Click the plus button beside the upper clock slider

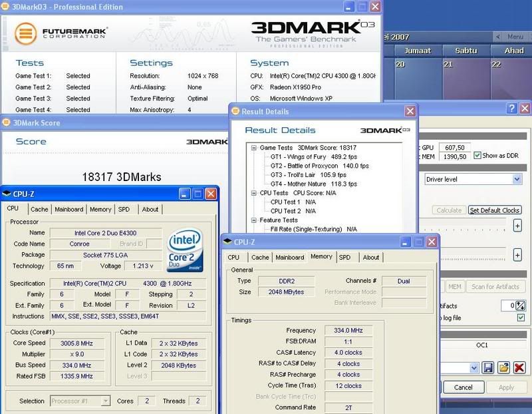517,226
